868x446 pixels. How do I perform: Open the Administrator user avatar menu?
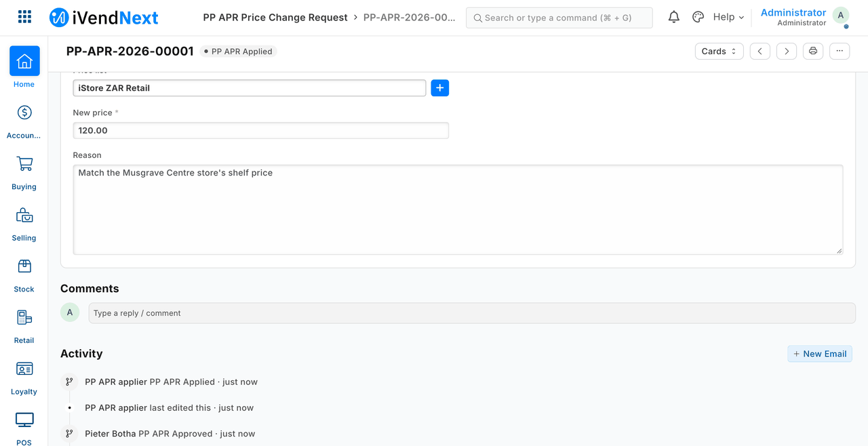pos(841,16)
